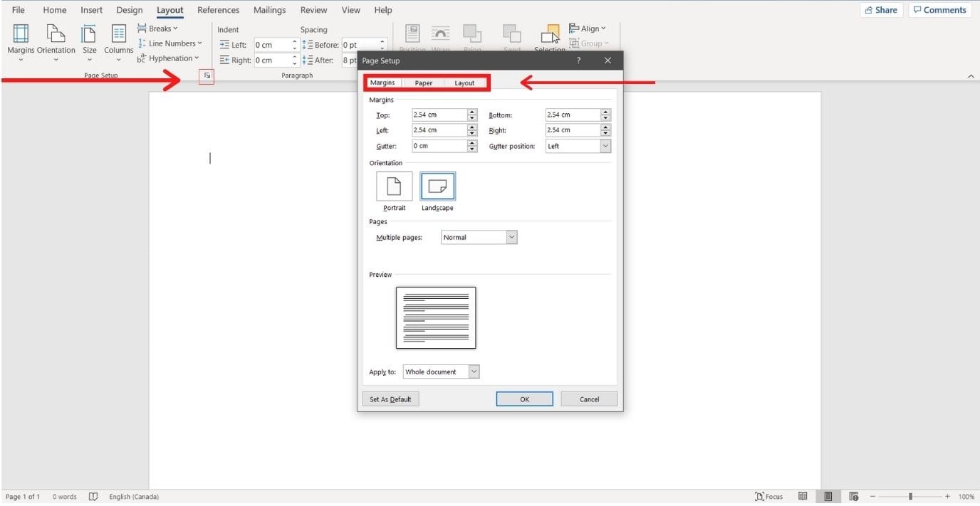Click the Left margin field in dialog
The width and height of the screenshot is (980, 506).
coord(439,130)
